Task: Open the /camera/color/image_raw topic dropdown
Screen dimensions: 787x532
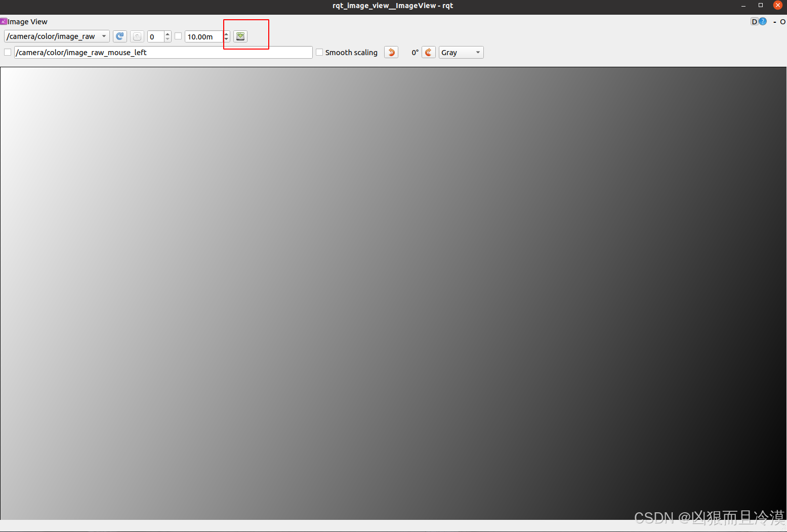Action: (57, 36)
